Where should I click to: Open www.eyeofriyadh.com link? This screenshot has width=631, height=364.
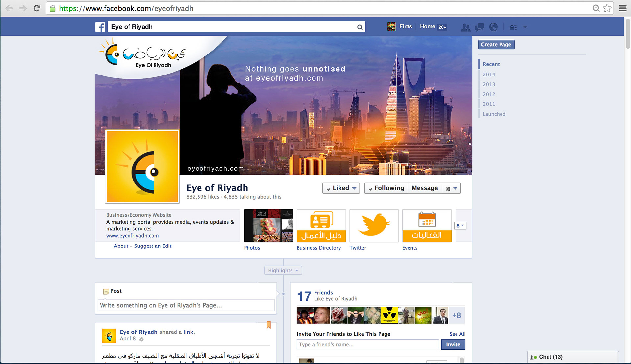pos(132,236)
